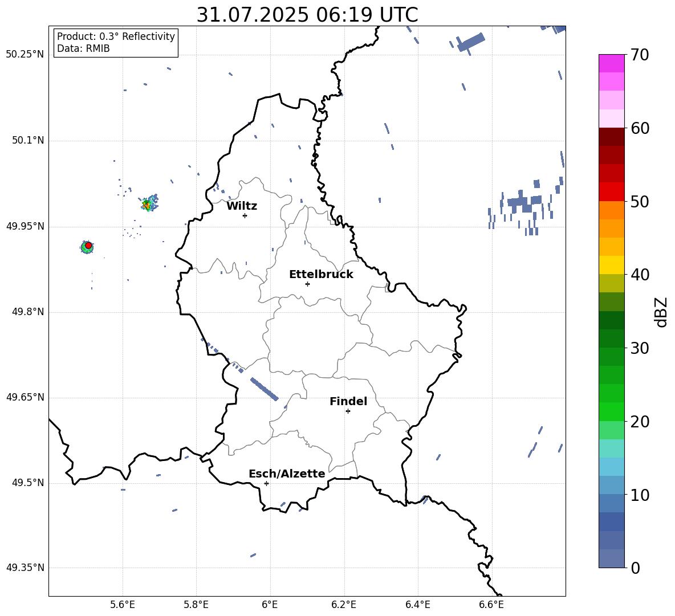Click the 5.8°E longitude tick label

[196, 605]
